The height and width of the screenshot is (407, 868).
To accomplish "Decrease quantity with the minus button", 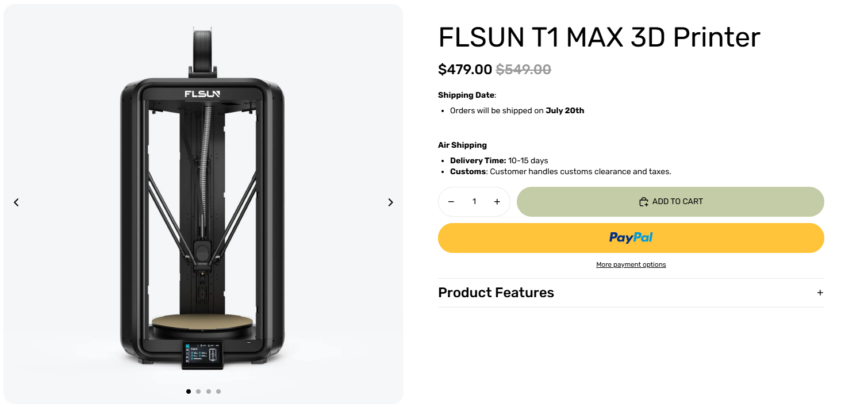I will click(x=451, y=202).
